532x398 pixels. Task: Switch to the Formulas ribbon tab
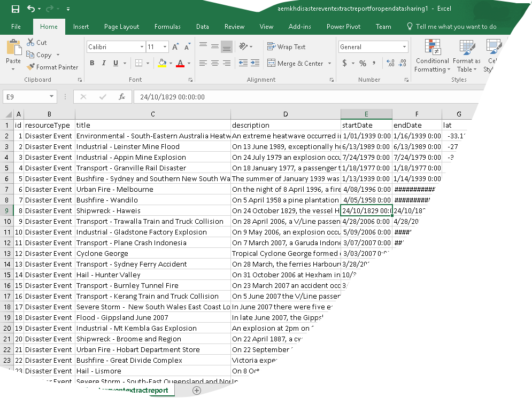pos(167,26)
